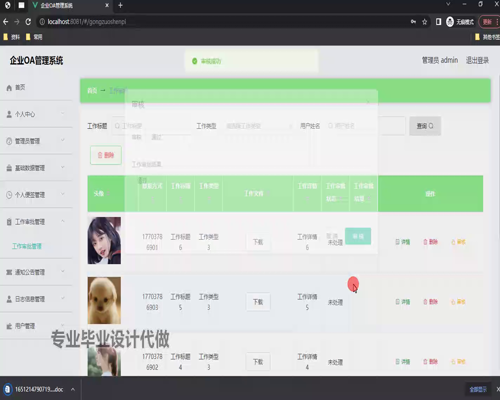The width and height of the screenshot is (500, 400).
Task: Go back with browser back arrow
Action: click(6, 22)
